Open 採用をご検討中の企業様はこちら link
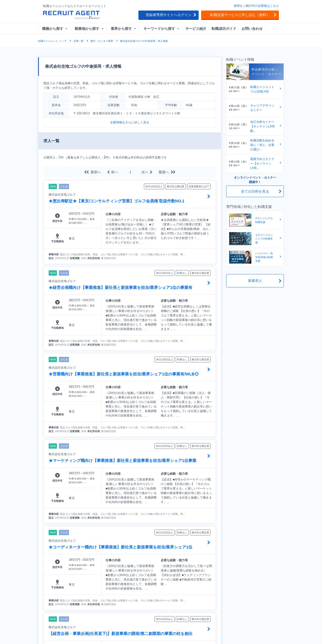 click(256, 6)
